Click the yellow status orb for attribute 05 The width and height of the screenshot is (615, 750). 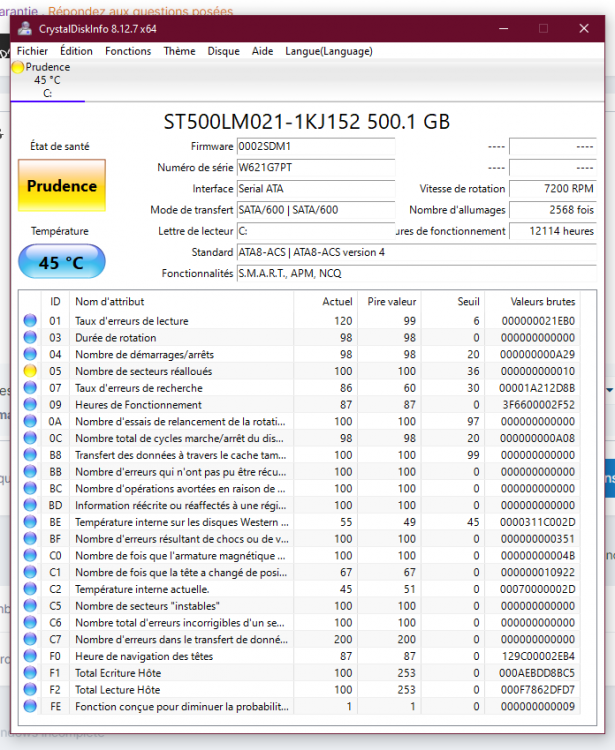click(30, 371)
